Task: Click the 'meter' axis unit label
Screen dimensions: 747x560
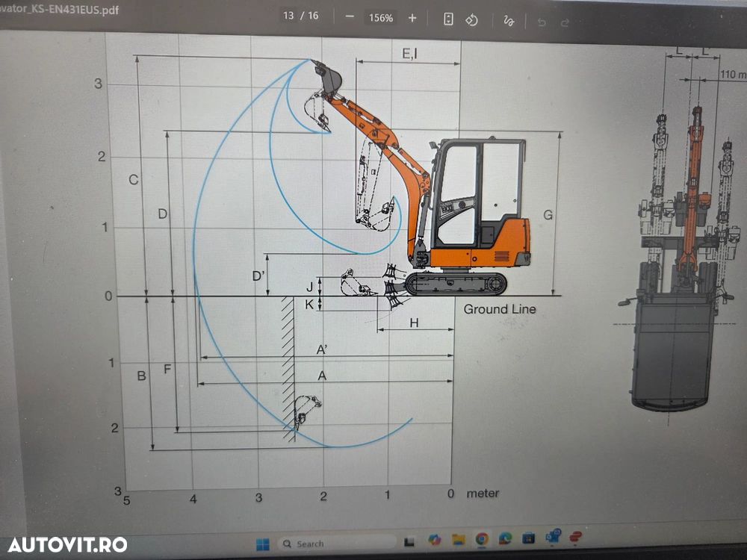Action: point(483,494)
